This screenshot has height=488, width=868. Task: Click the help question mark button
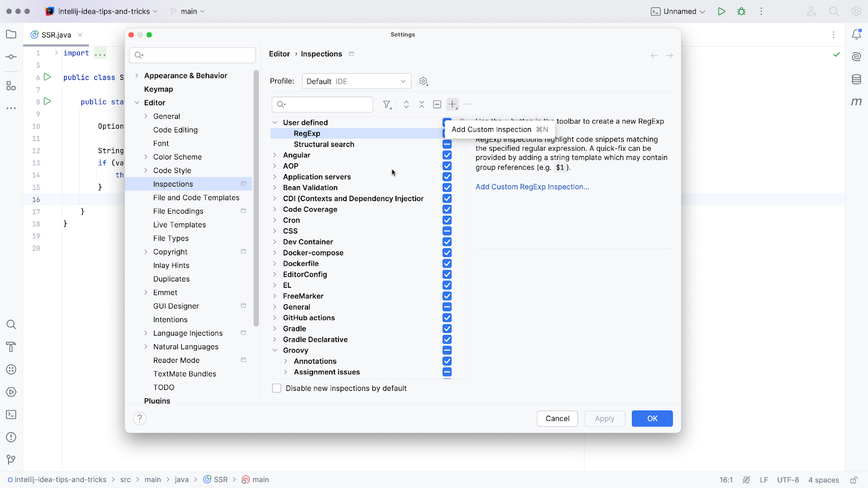pos(139,419)
